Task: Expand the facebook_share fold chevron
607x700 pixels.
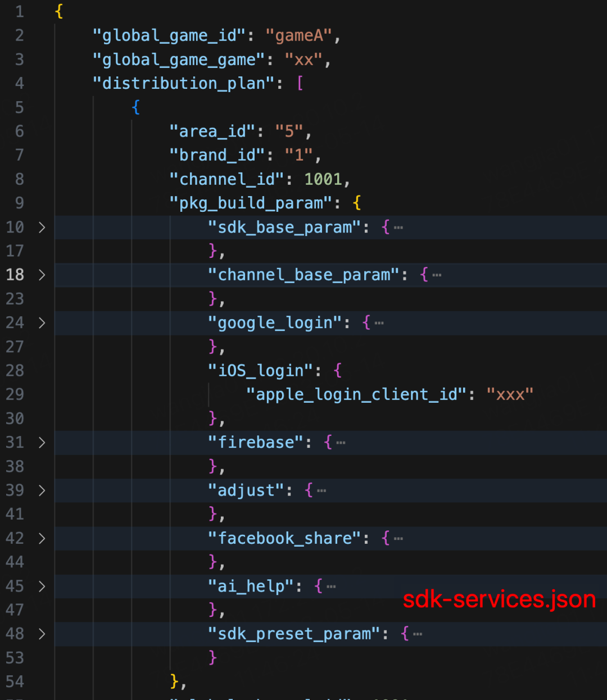Action: (42, 538)
